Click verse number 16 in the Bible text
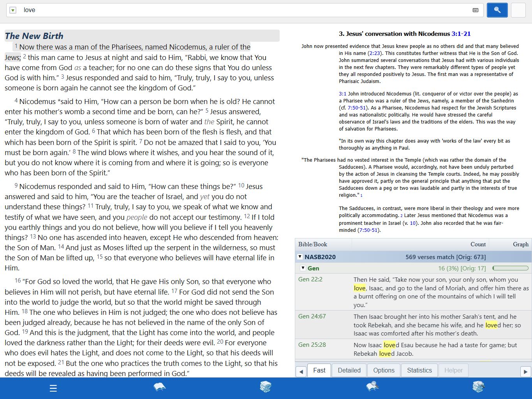The image size is (532, 399). pyautogui.click(x=18, y=281)
